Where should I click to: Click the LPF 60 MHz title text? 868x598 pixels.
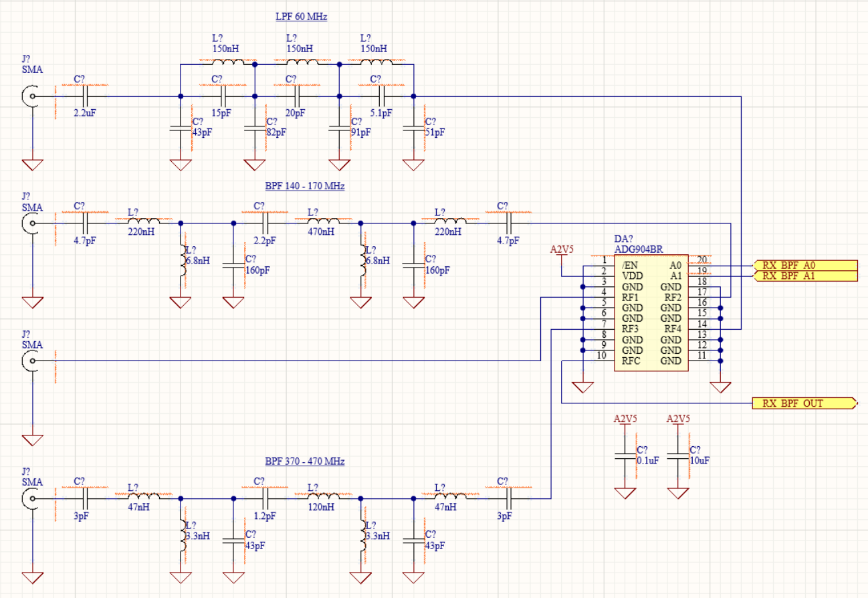[301, 17]
